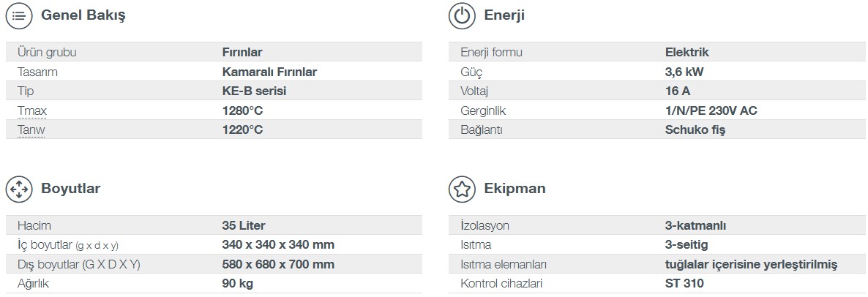Click the 35 Liter volume value

(x=244, y=225)
